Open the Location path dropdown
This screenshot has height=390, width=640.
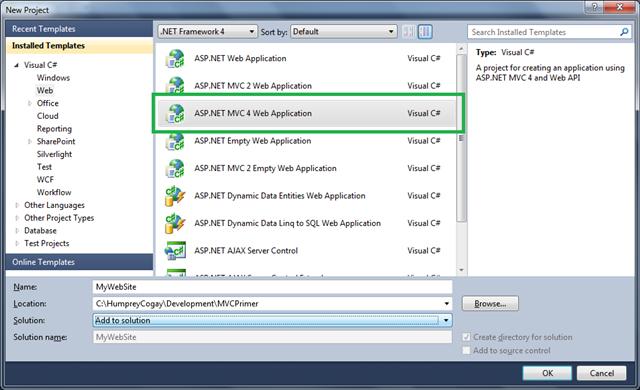(x=447, y=304)
